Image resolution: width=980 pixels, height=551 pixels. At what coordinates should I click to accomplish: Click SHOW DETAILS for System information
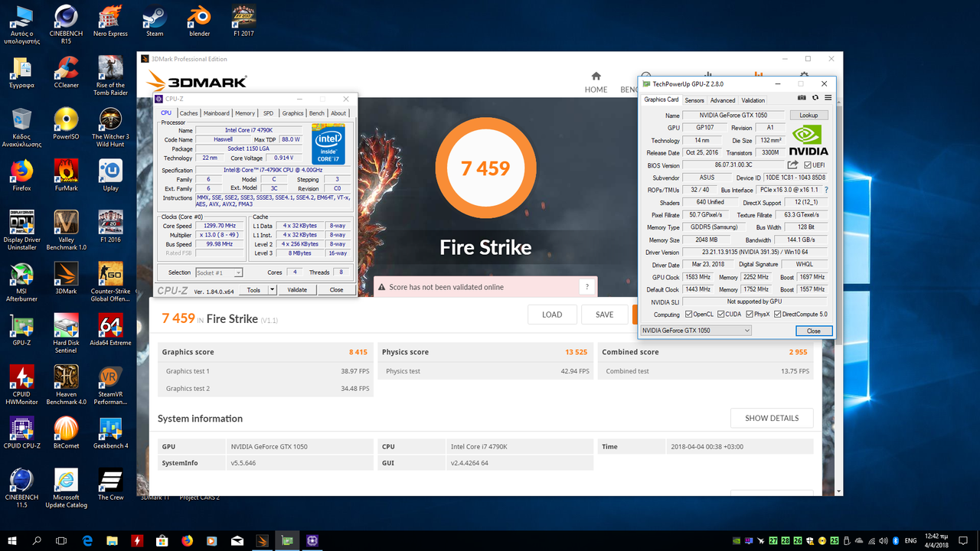(772, 418)
